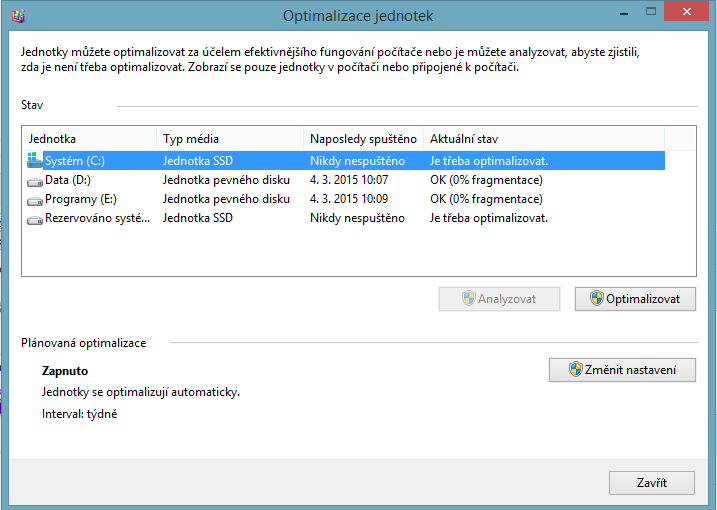
Task: Select the Systém (C:) drive row
Action: [x=346, y=161]
